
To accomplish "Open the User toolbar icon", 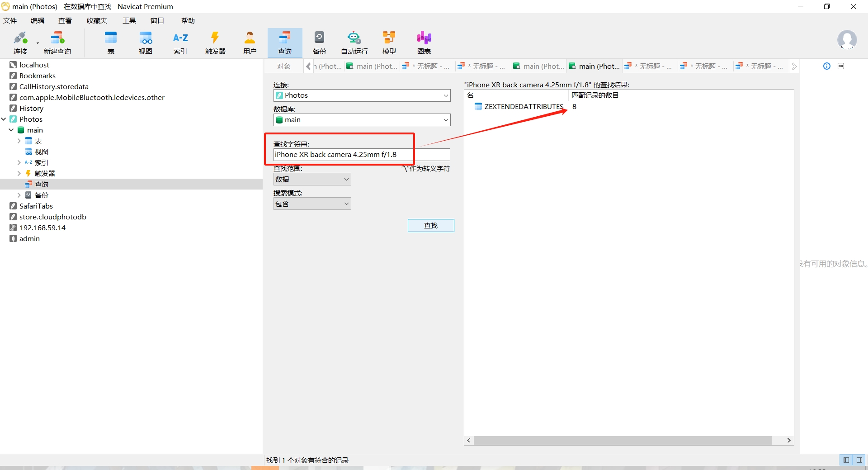I will (x=250, y=43).
